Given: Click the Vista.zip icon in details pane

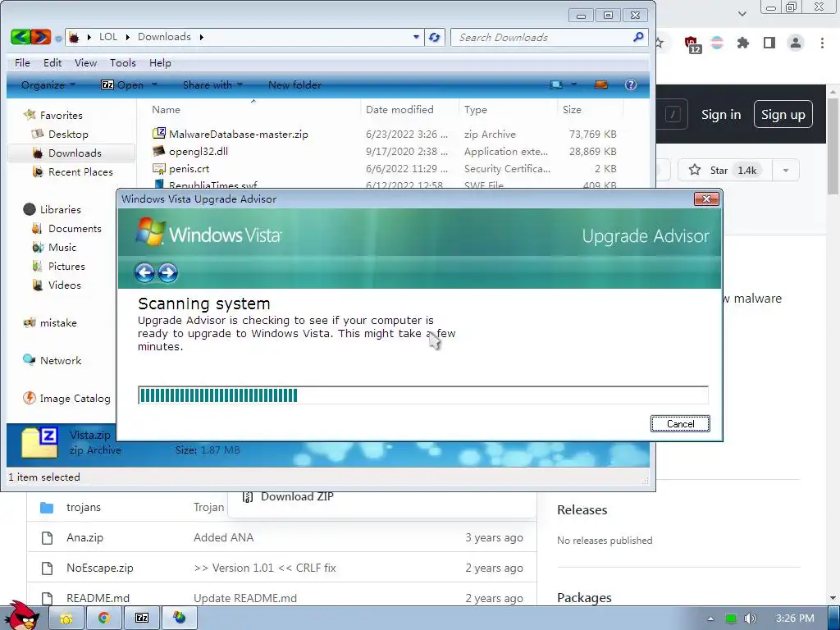Looking at the screenshot, I should point(39,442).
